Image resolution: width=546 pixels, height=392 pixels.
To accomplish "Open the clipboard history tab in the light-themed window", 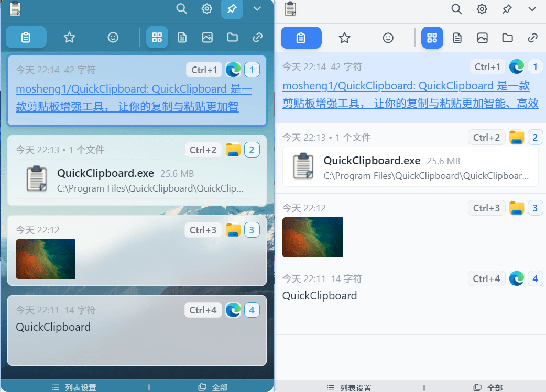I will point(301,38).
